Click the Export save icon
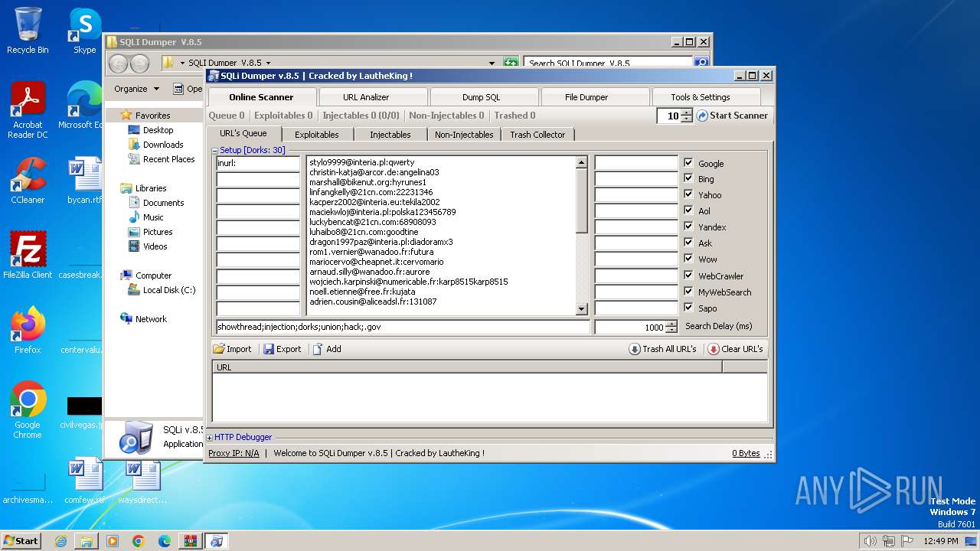 click(x=269, y=349)
